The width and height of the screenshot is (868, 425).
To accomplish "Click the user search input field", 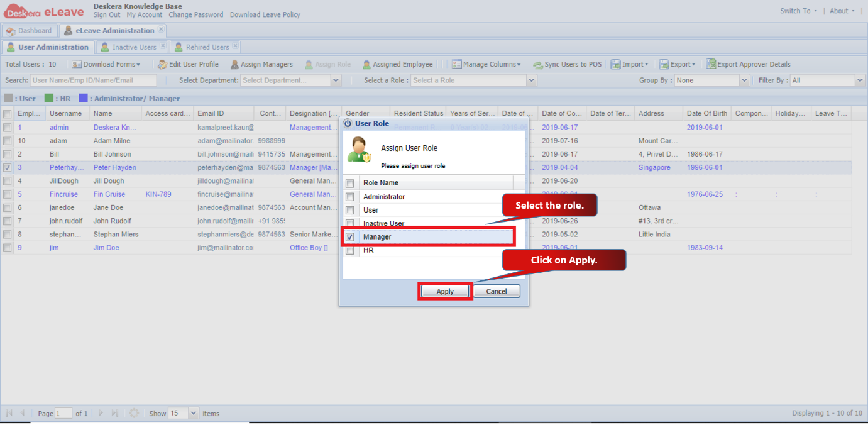I will (x=94, y=80).
